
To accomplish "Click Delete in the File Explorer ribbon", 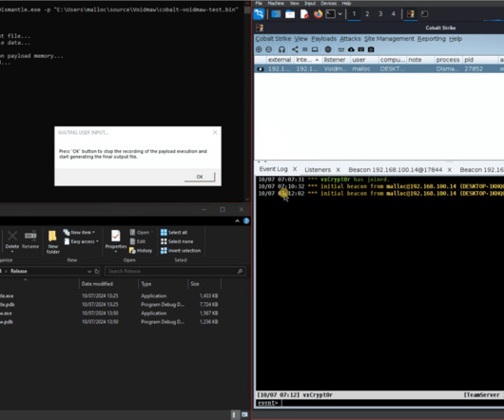I will click(x=12, y=239).
